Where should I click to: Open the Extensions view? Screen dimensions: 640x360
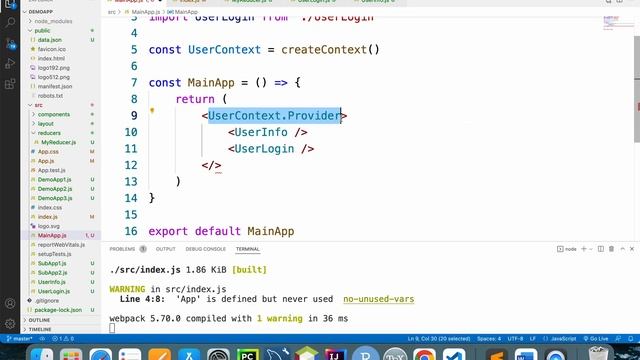pyautogui.click(x=10, y=84)
